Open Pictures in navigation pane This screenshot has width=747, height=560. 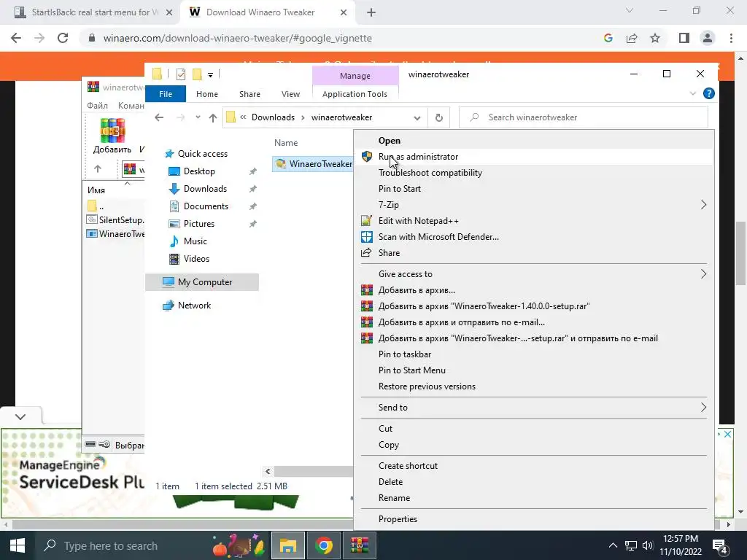pyautogui.click(x=198, y=224)
